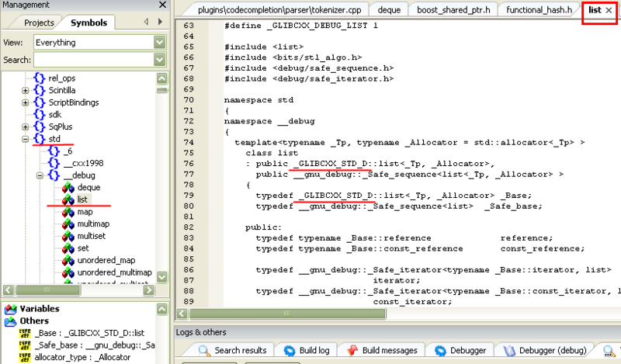Image resolution: width=621 pixels, height=364 pixels.
Task: Click the std namespace braces icon
Action: [x=40, y=139]
